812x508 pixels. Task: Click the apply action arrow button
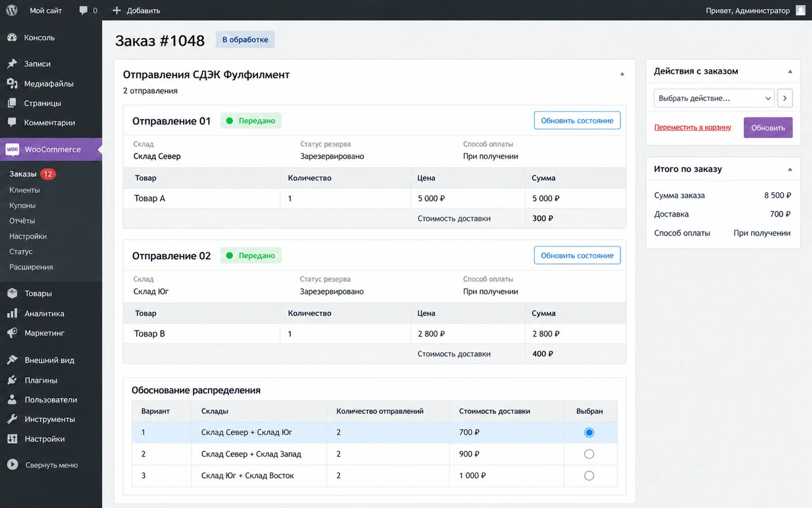[785, 98]
